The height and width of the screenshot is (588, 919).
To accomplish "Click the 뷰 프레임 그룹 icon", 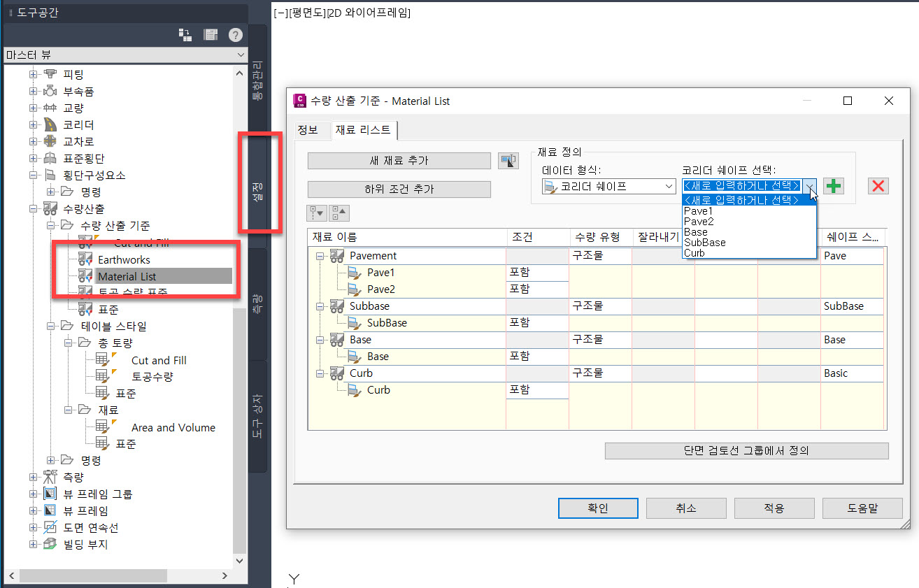I will click(x=51, y=494).
